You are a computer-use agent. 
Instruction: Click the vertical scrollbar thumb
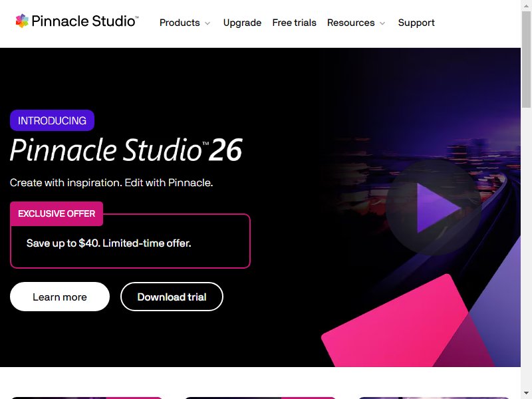point(527,59)
